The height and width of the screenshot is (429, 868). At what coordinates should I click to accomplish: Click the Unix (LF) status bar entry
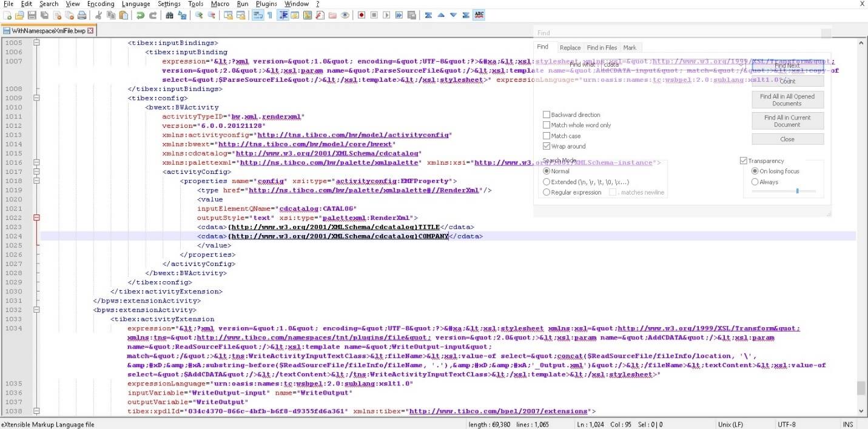coord(732,424)
